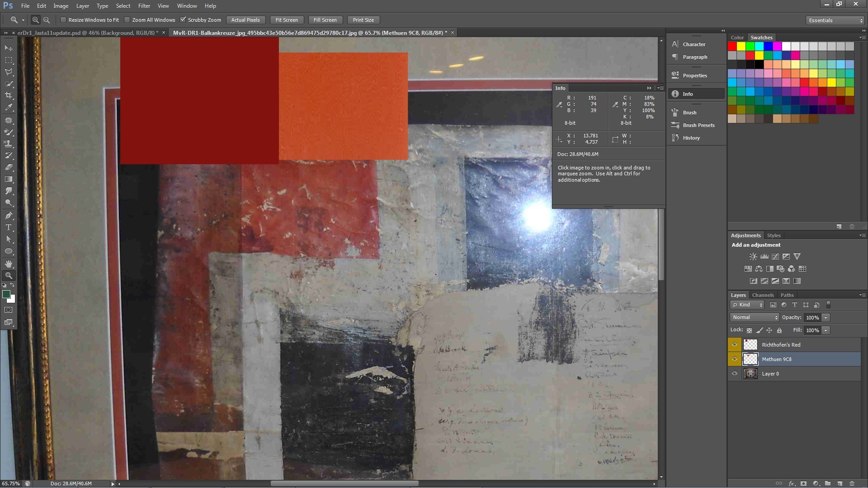Image resolution: width=868 pixels, height=488 pixels.
Task: Choose the Pen tool
Action: 9,215
